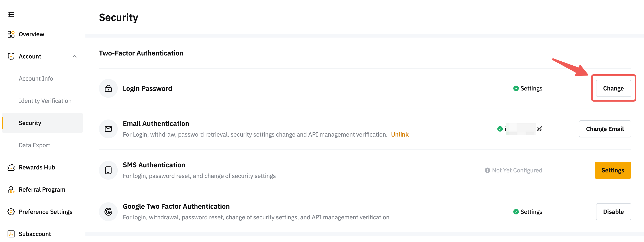Click the Email Authentication envelope icon
Image resolution: width=644 pixels, height=242 pixels.
[x=108, y=129]
